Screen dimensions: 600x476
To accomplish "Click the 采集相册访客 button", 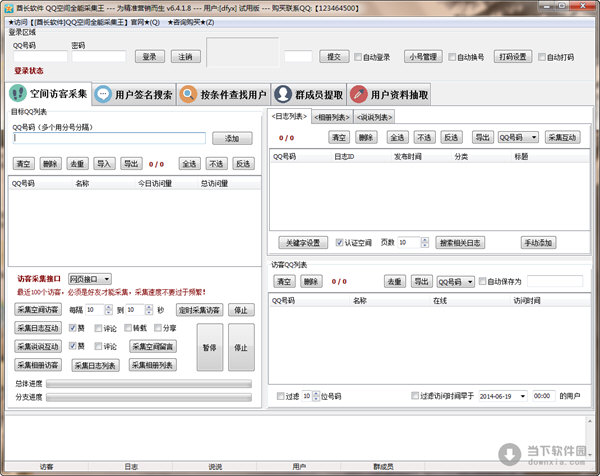I will tap(38, 365).
